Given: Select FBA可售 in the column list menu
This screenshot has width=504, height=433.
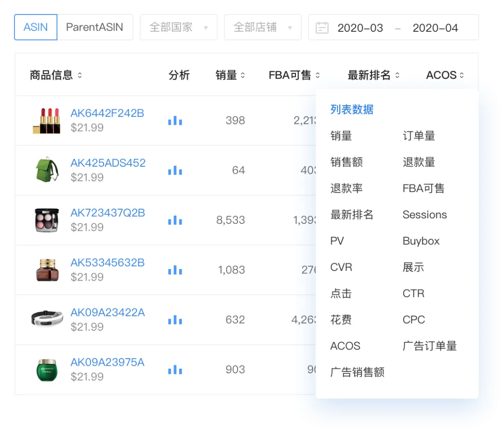Looking at the screenshot, I should (x=424, y=188).
